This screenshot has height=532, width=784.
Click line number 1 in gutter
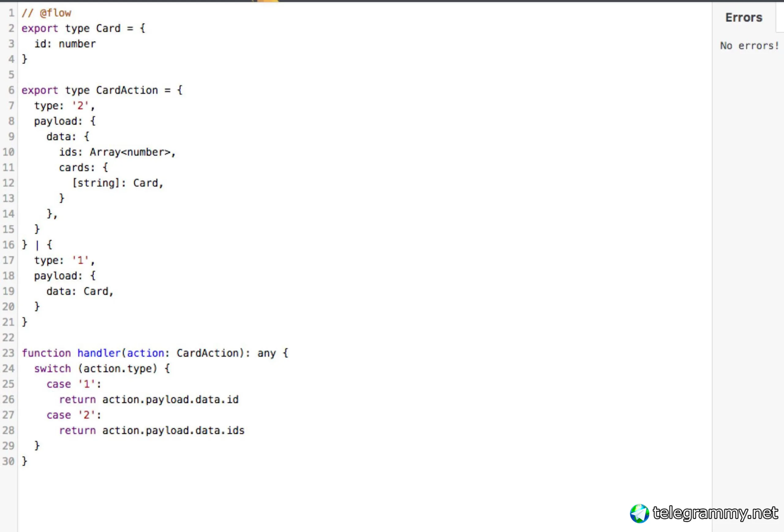[x=11, y=13]
